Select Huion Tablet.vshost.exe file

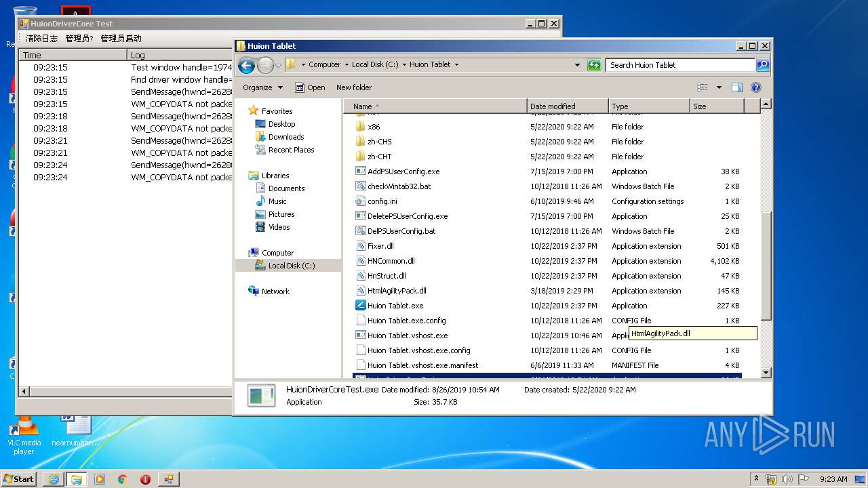click(x=408, y=335)
